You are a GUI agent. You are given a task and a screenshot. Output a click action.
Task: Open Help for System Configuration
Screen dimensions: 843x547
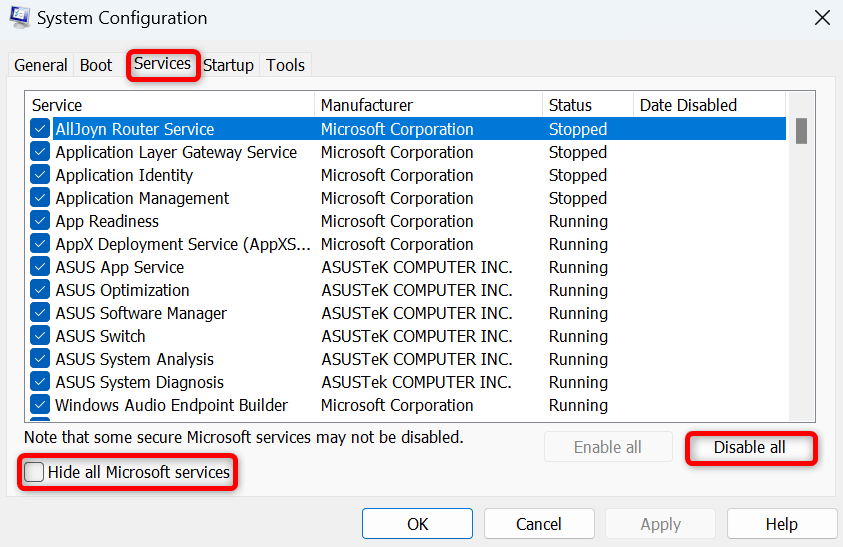[781, 524]
